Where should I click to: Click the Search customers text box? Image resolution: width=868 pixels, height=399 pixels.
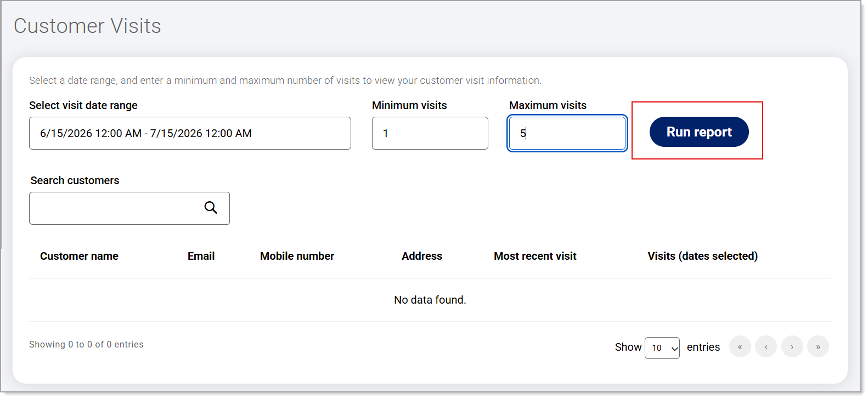point(129,208)
